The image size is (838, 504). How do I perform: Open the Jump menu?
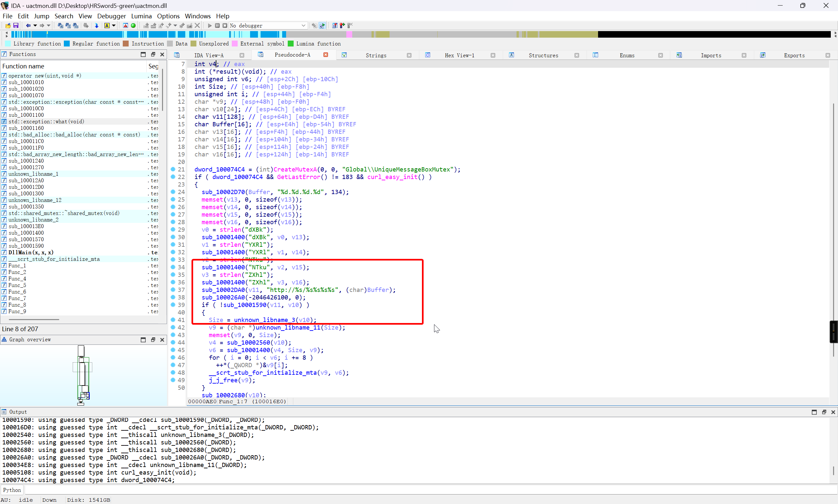42,16
